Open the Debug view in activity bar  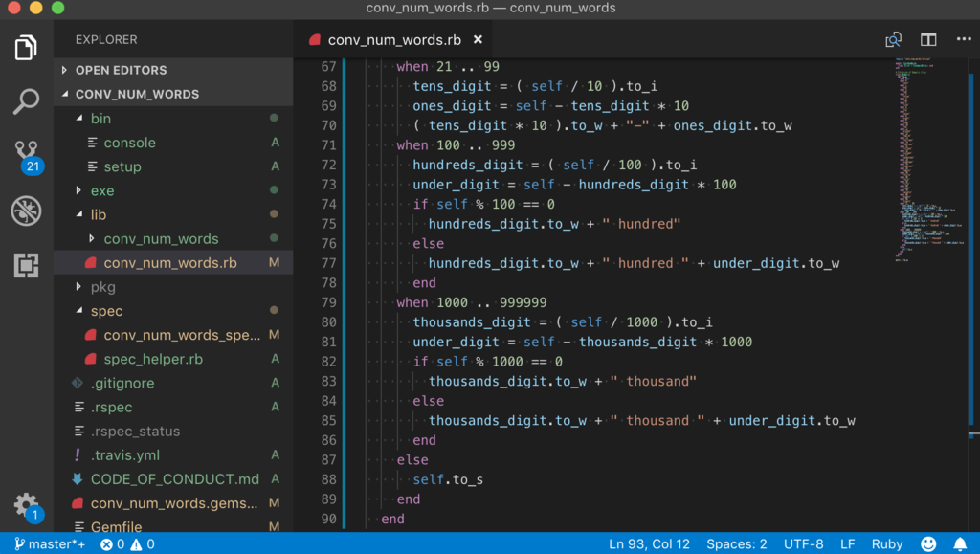[26, 211]
